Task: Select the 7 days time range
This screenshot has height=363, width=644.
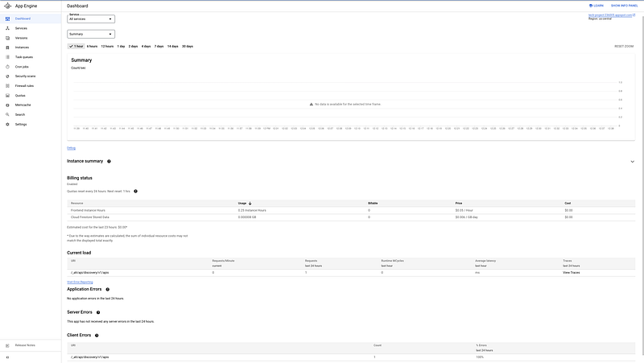Action: [159, 47]
